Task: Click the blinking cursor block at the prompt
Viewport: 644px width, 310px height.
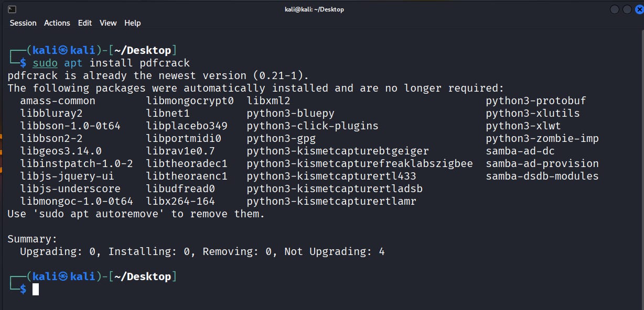Action: pyautogui.click(x=35, y=289)
